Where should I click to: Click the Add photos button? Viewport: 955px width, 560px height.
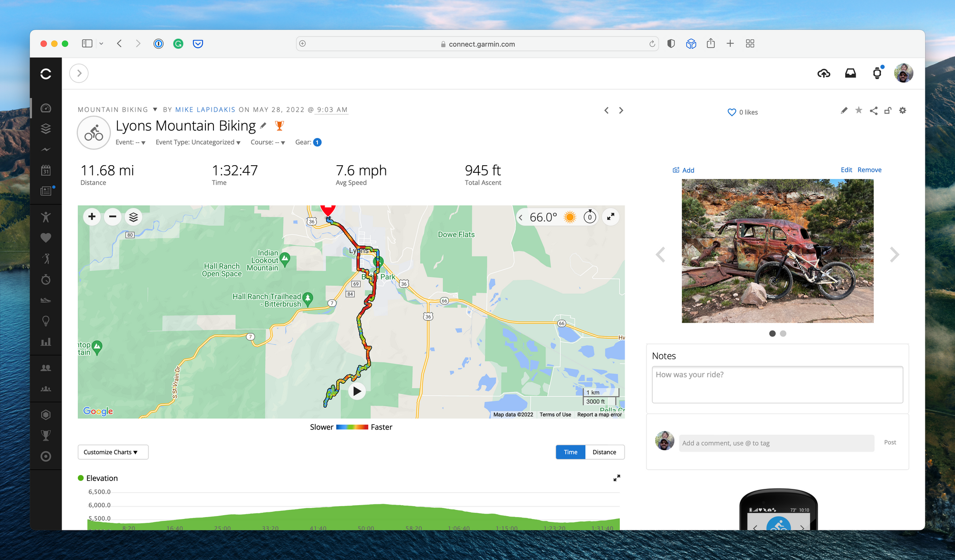click(682, 170)
